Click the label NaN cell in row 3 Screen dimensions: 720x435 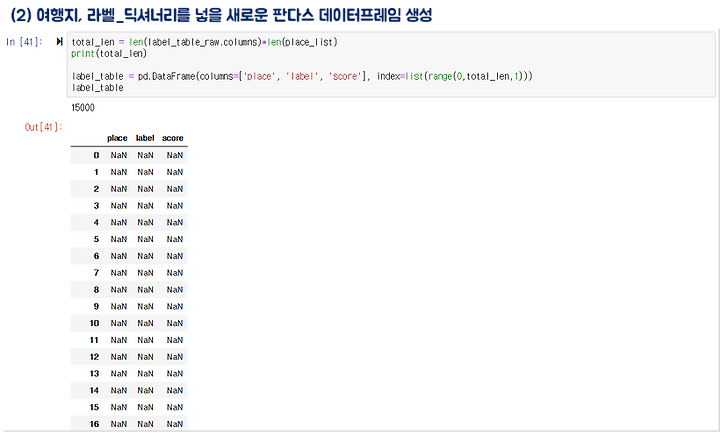pyautogui.click(x=146, y=206)
